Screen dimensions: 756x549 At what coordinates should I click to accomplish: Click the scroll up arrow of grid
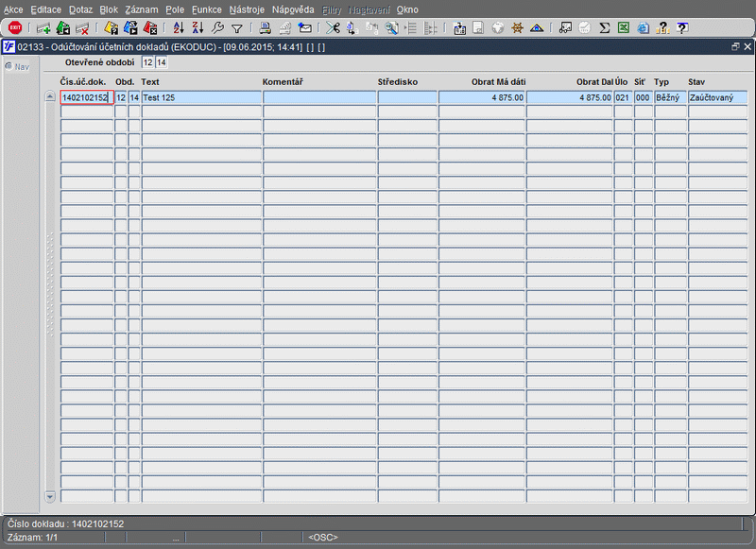(x=50, y=96)
